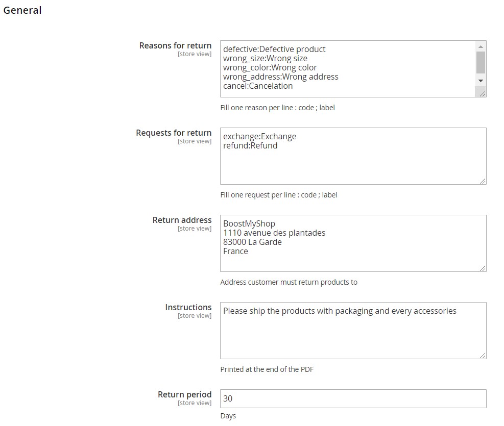Click inside the Instructions text area
The height and width of the screenshot is (426, 504).
point(353,331)
